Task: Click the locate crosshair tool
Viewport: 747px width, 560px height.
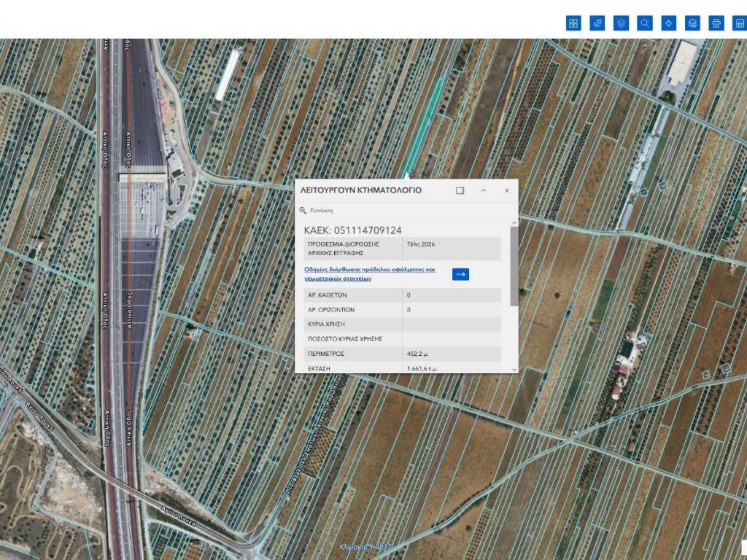Action: pos(668,23)
